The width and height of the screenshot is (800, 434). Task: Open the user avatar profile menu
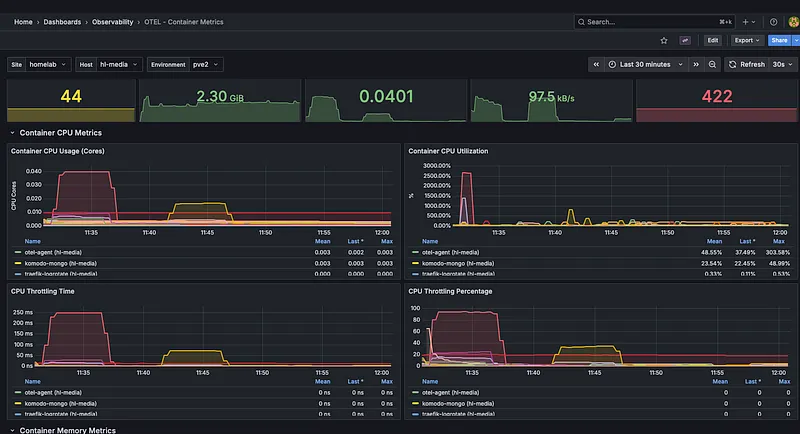[x=791, y=21]
